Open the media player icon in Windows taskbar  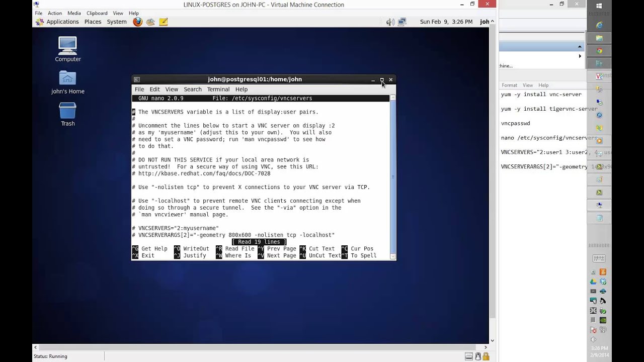pyautogui.click(x=599, y=141)
